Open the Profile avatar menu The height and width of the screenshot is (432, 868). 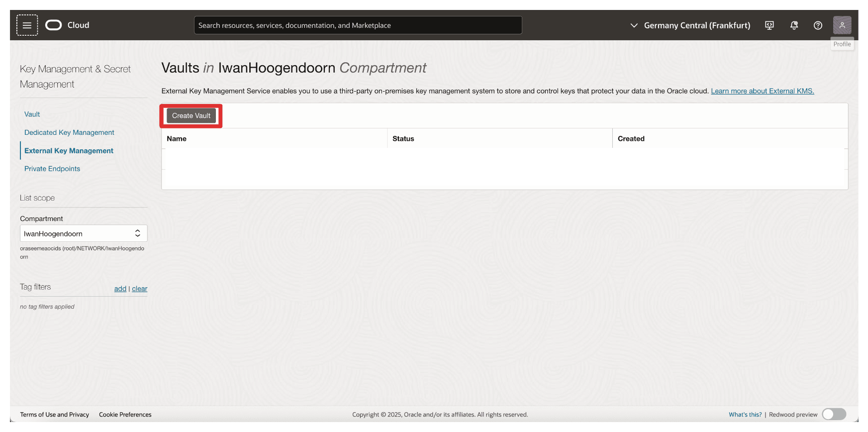point(842,25)
